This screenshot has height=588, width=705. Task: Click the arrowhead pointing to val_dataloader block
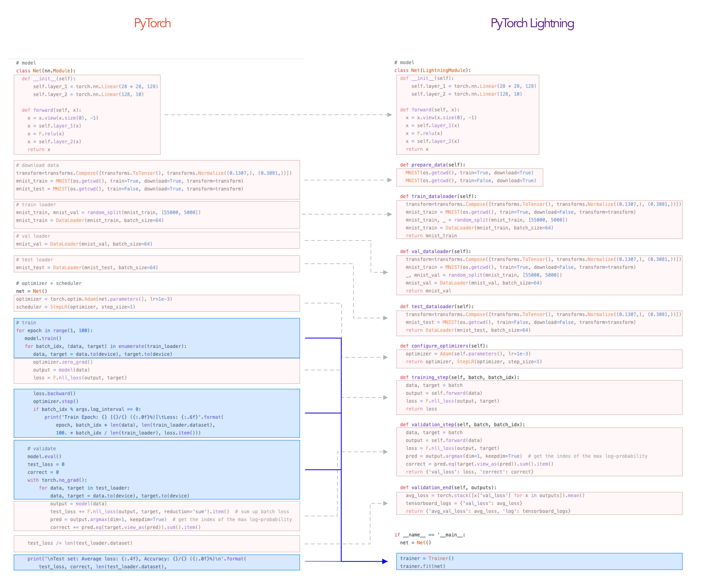(385, 272)
